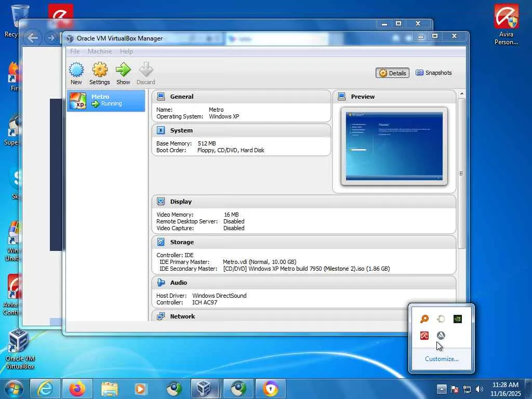Select the Metro virtual machine entry

click(106, 100)
